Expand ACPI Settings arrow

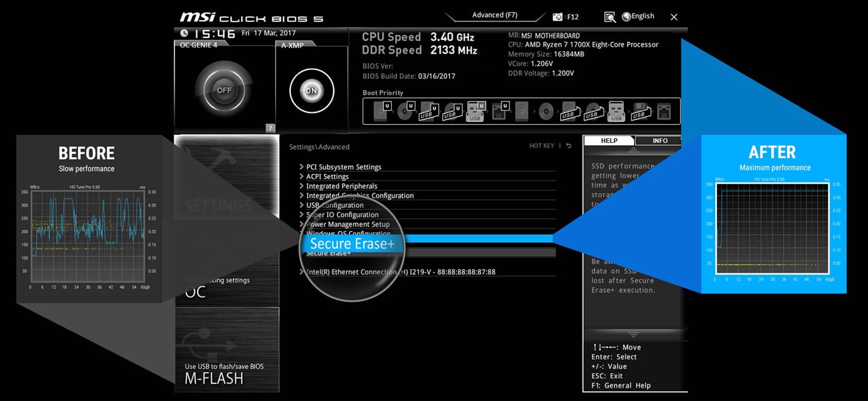click(x=301, y=176)
